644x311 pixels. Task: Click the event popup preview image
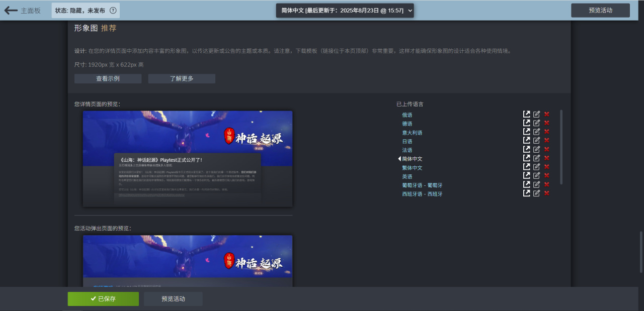(x=188, y=261)
